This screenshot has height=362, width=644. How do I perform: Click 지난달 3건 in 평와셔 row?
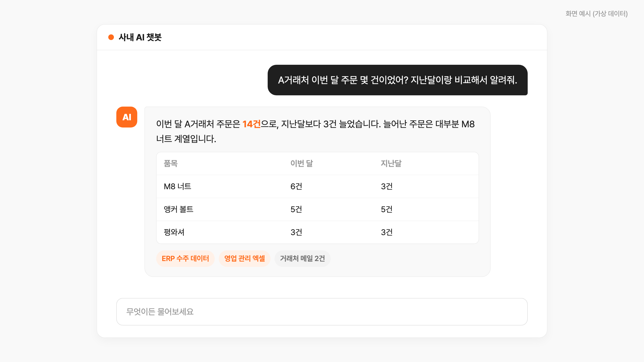(387, 232)
